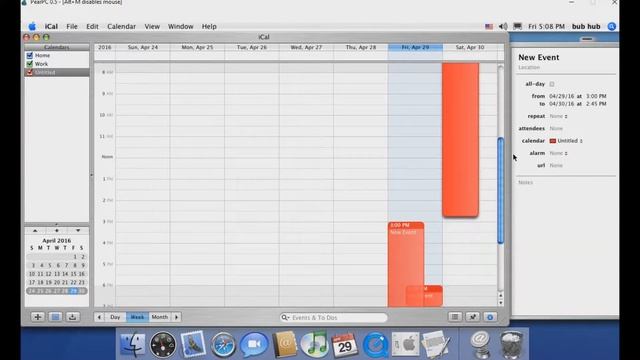Open Spotlight search in menu bar

(x=611, y=27)
